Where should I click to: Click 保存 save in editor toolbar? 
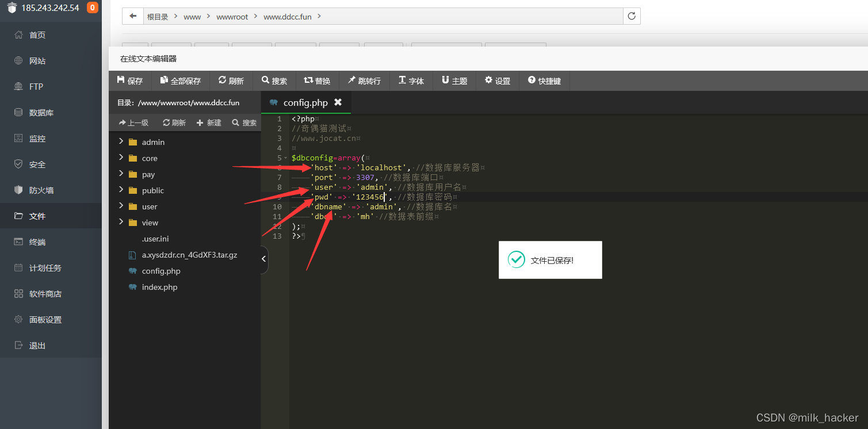tap(130, 81)
